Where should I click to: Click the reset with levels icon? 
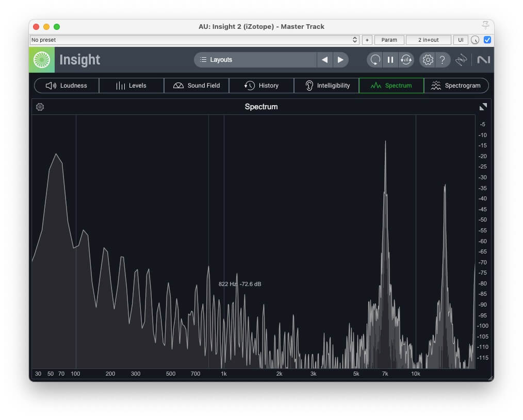click(406, 60)
